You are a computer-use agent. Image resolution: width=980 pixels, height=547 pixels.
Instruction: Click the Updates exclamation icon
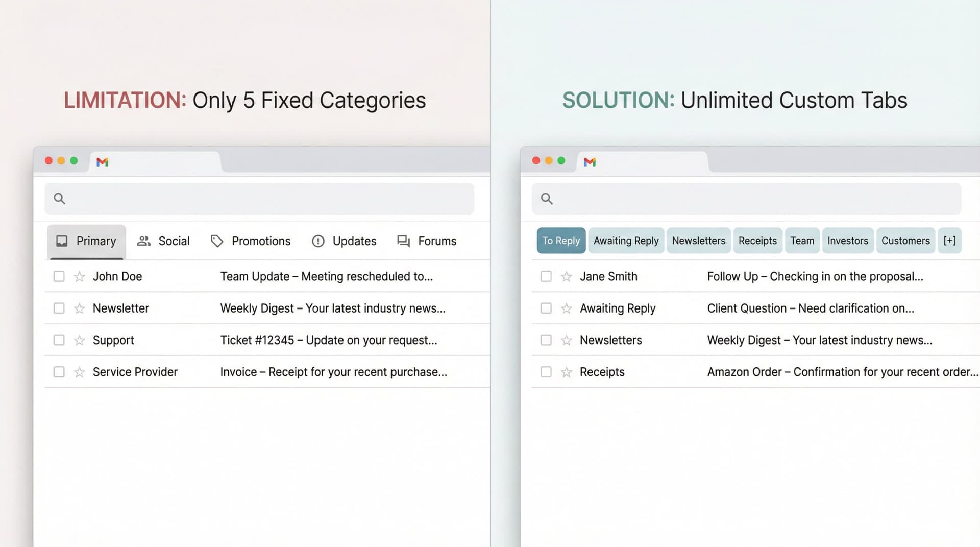[318, 241]
